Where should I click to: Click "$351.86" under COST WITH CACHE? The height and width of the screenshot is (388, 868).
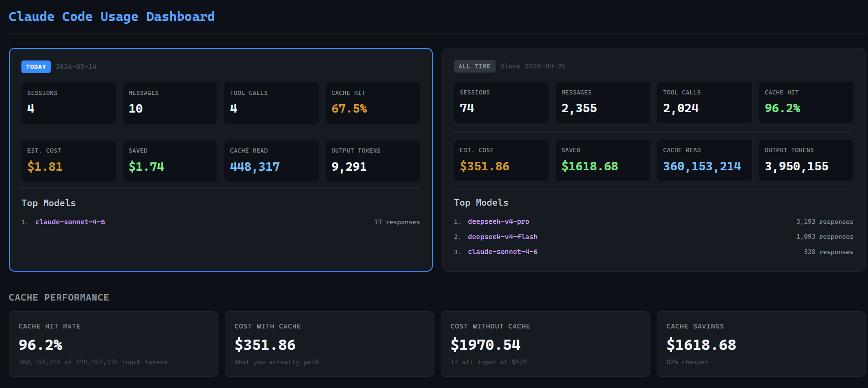tap(265, 345)
